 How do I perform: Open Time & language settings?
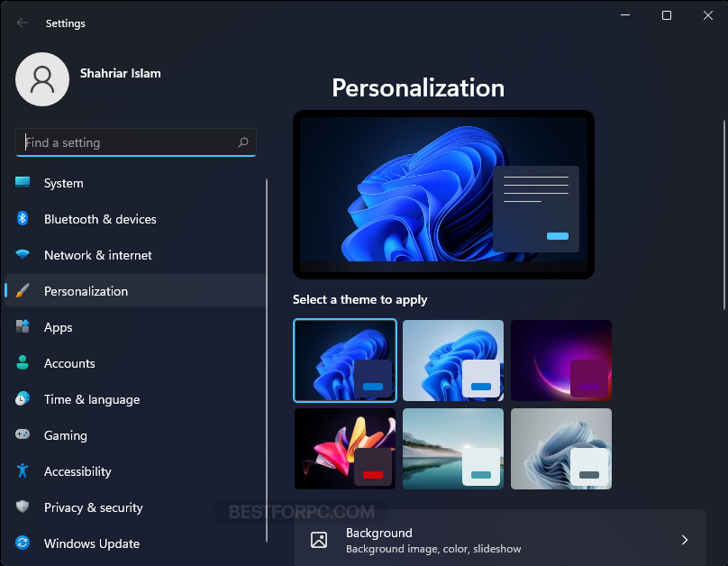[x=135, y=399]
